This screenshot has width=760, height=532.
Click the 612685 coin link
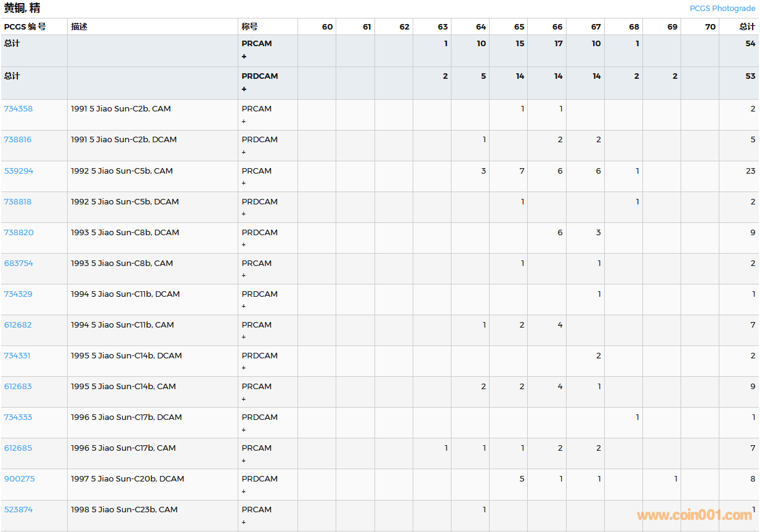pos(18,448)
